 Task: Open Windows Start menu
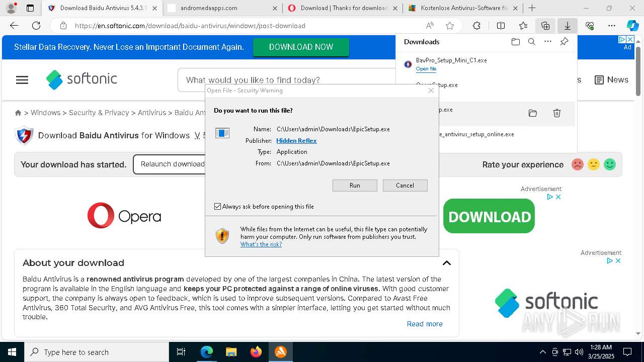tap(12, 352)
